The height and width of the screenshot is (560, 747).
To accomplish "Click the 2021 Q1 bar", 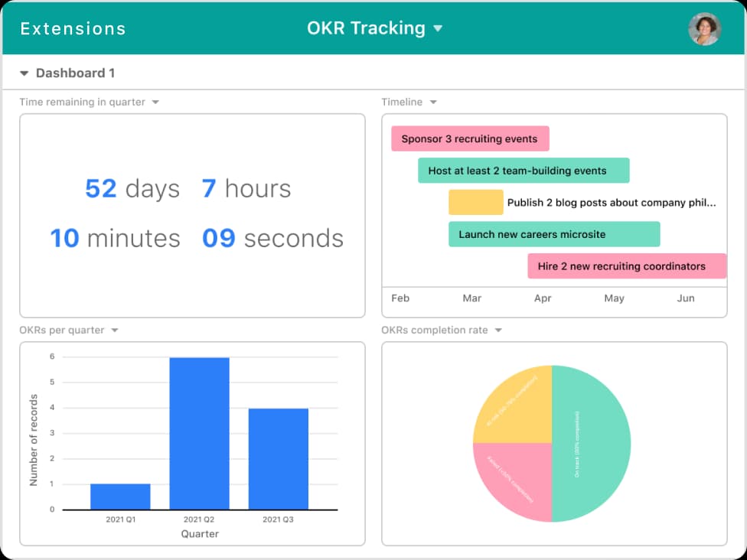I will point(120,497).
